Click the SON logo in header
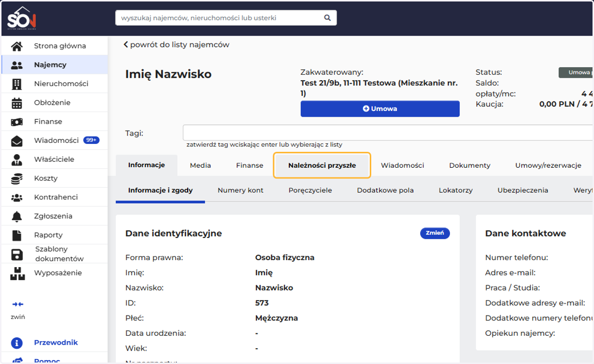 (x=21, y=18)
